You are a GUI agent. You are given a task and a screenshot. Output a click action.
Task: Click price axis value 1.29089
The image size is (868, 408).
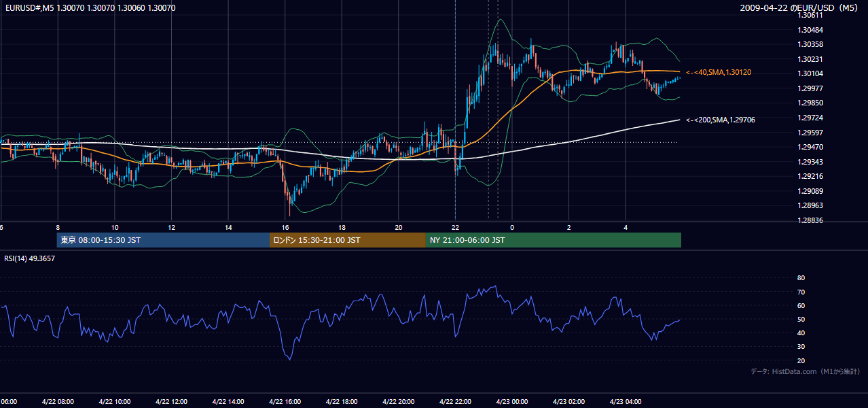810,191
